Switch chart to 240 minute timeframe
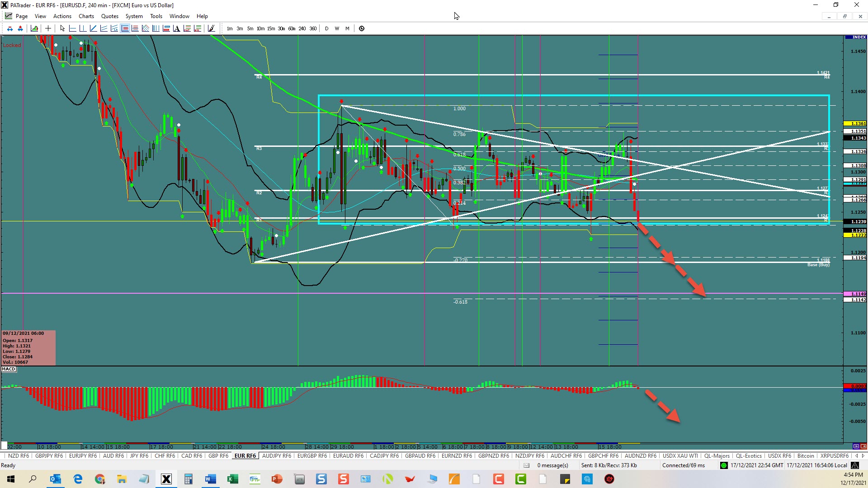This screenshot has width=868, height=488. pyautogui.click(x=302, y=28)
